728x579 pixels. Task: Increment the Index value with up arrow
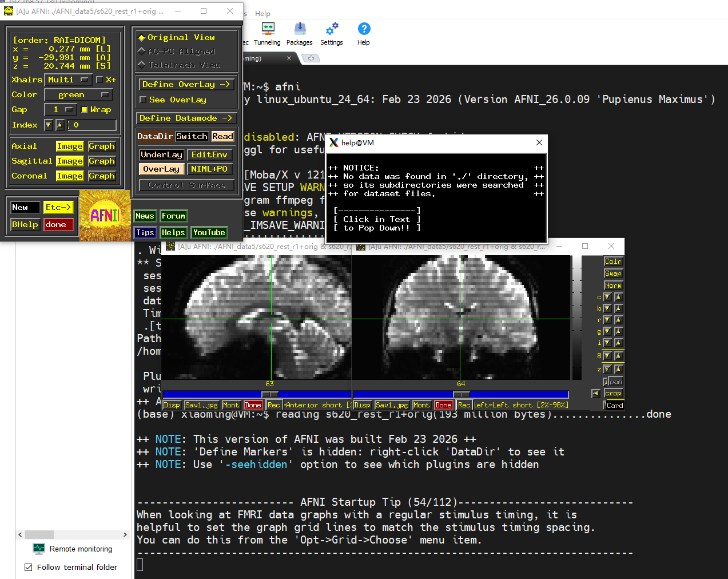tap(59, 125)
